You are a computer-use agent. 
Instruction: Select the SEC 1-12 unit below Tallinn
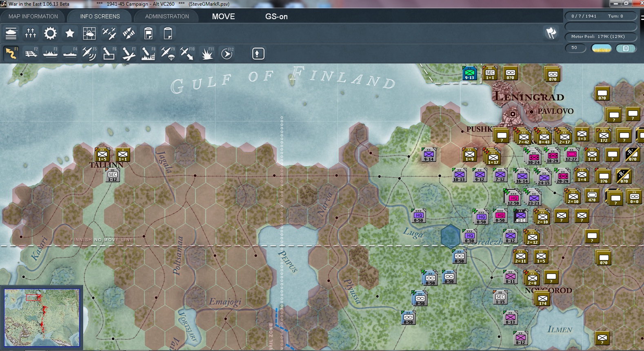113,175
